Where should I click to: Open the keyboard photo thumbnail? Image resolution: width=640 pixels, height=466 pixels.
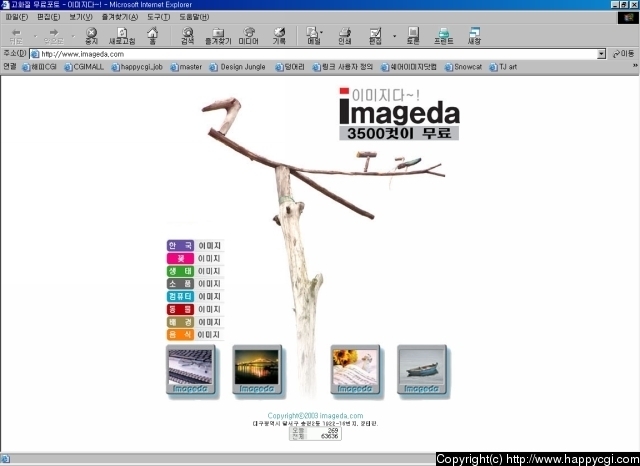pyautogui.click(x=191, y=370)
